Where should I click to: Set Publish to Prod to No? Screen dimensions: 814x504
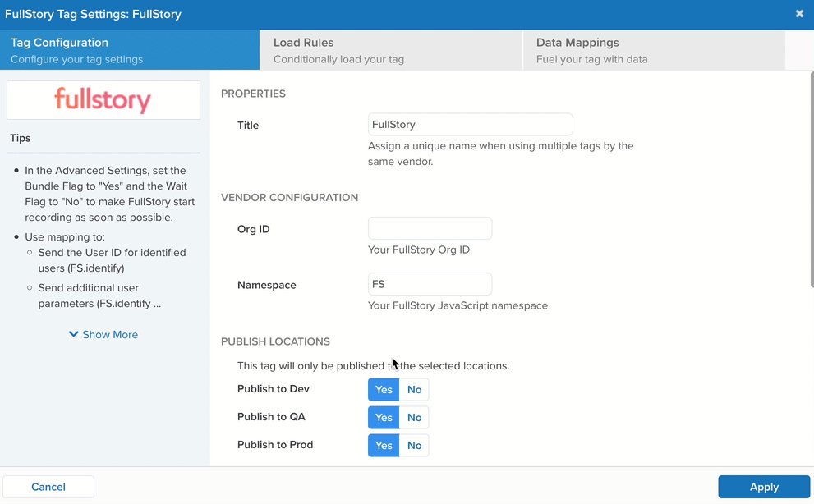coord(414,446)
